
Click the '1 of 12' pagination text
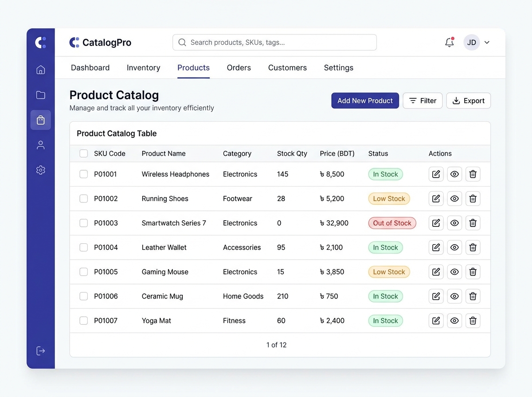coord(277,345)
